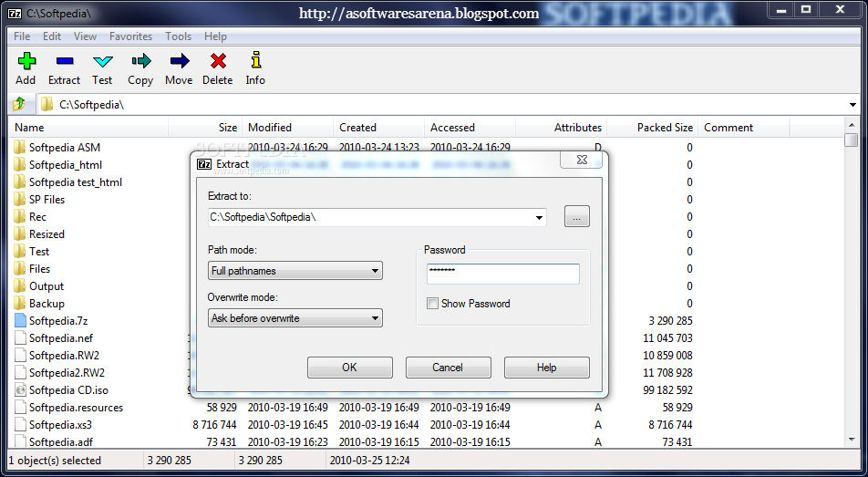The image size is (868, 477).
Task: Select the Output folder icon
Action: pyautogui.click(x=20, y=285)
